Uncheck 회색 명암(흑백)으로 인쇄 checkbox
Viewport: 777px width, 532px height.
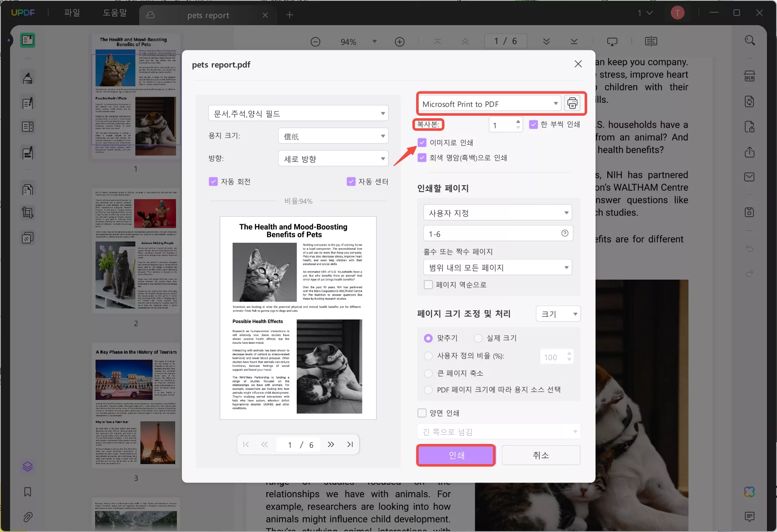[x=422, y=158]
